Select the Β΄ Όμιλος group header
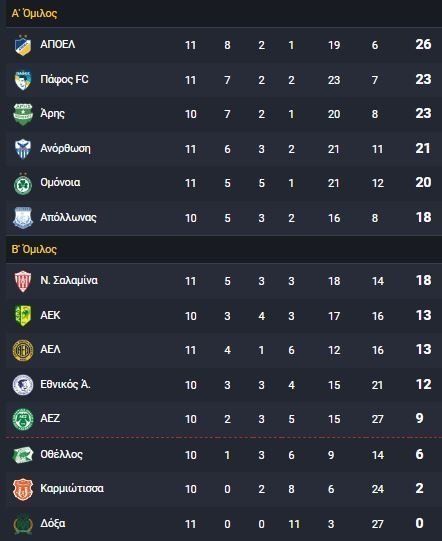This screenshot has width=442, height=541. click(x=34, y=249)
